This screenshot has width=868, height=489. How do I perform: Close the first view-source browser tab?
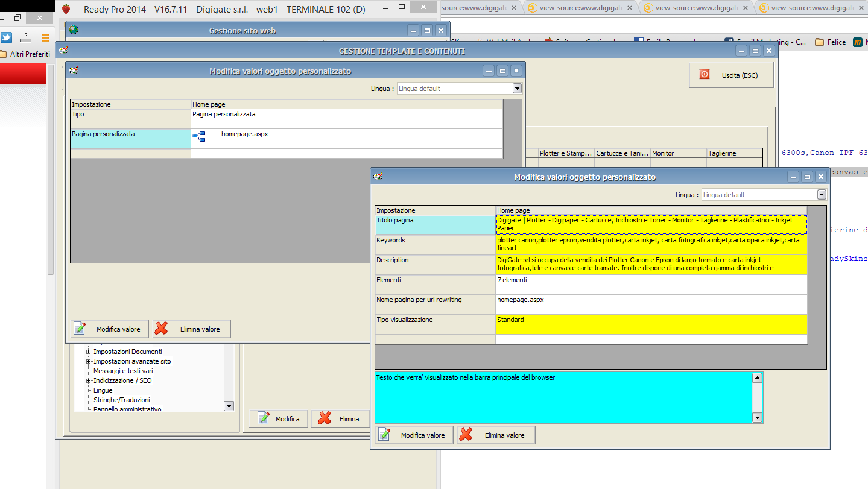pyautogui.click(x=513, y=8)
